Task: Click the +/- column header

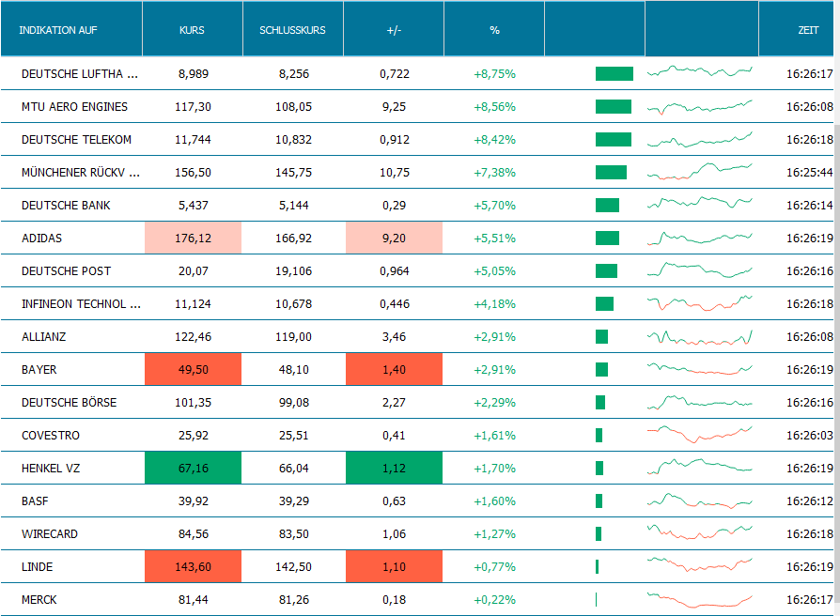Action: [x=394, y=30]
